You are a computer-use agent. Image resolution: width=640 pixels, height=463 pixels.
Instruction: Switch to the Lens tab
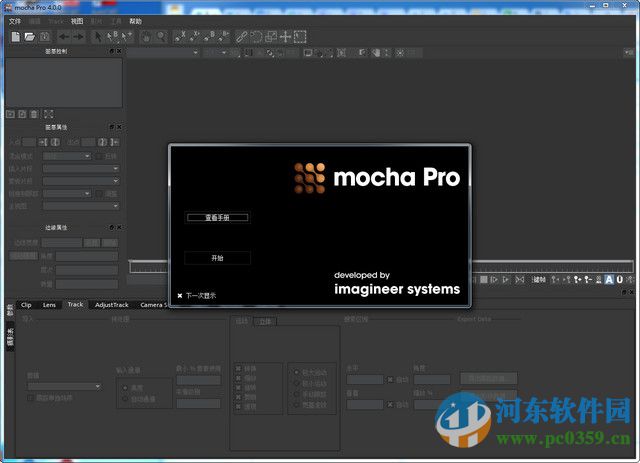49,305
